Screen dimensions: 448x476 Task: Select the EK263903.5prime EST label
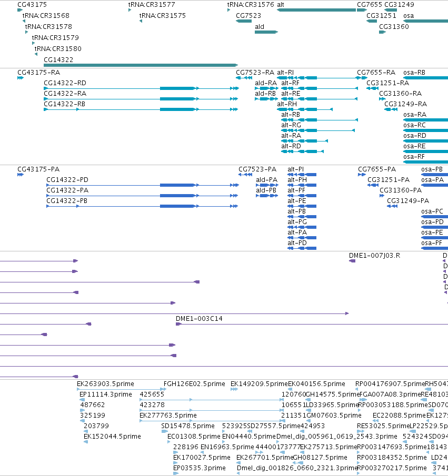tap(105, 384)
